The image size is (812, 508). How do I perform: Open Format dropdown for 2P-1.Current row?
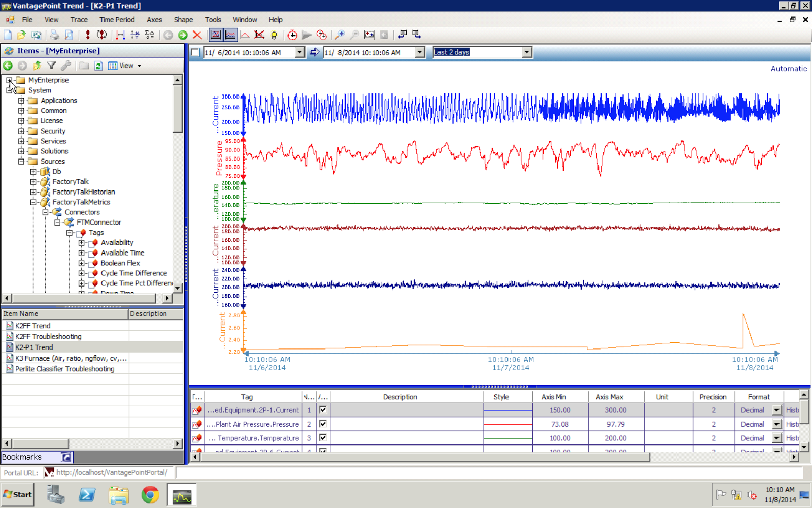pyautogui.click(x=777, y=410)
